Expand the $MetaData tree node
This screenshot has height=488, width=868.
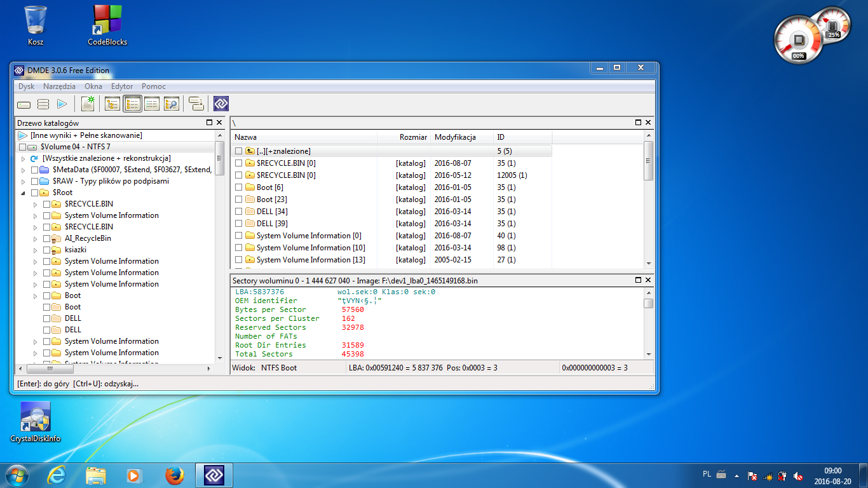(24, 170)
